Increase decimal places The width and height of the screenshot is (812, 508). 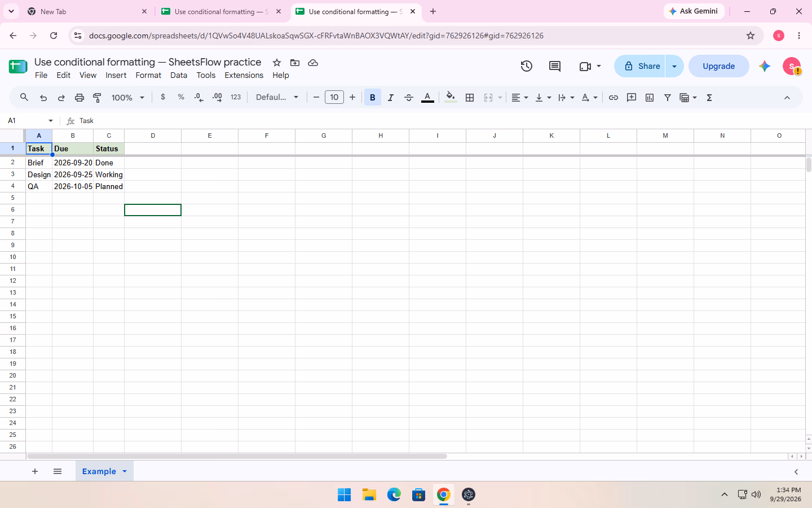(217, 97)
